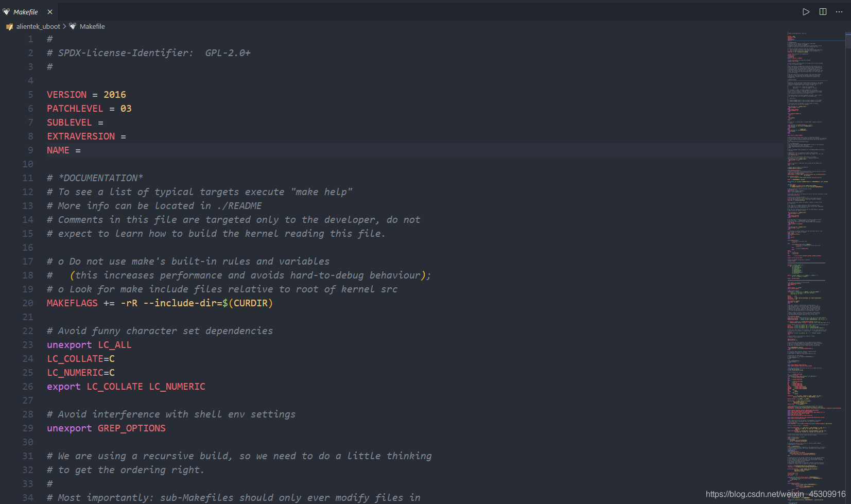The width and height of the screenshot is (851, 504).
Task: Click the Makefile tab file icon
Action: click(x=6, y=12)
